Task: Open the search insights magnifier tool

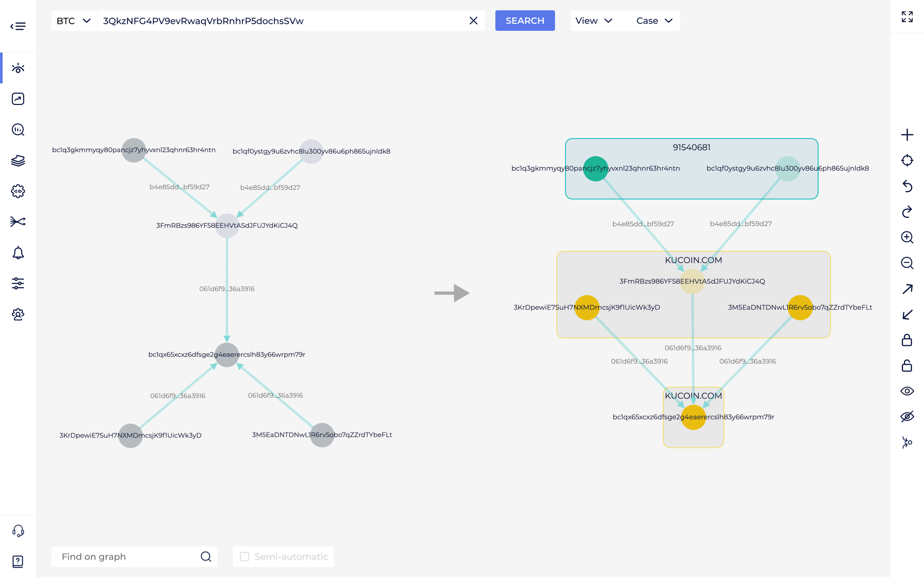Action: pos(18,130)
